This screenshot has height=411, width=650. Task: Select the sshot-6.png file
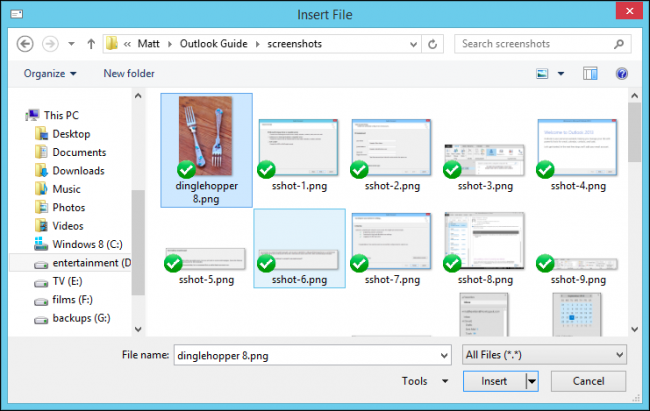click(299, 248)
